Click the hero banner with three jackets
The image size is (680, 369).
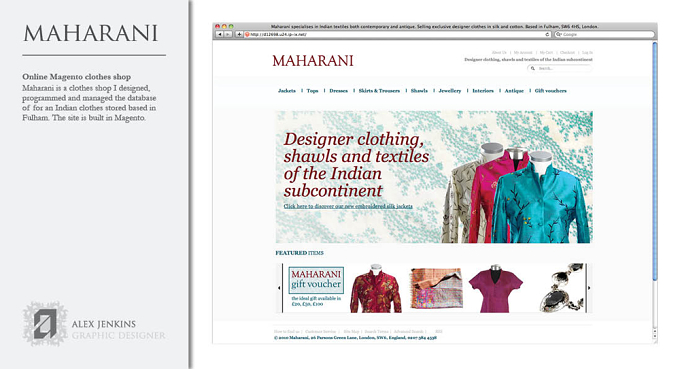[434, 177]
